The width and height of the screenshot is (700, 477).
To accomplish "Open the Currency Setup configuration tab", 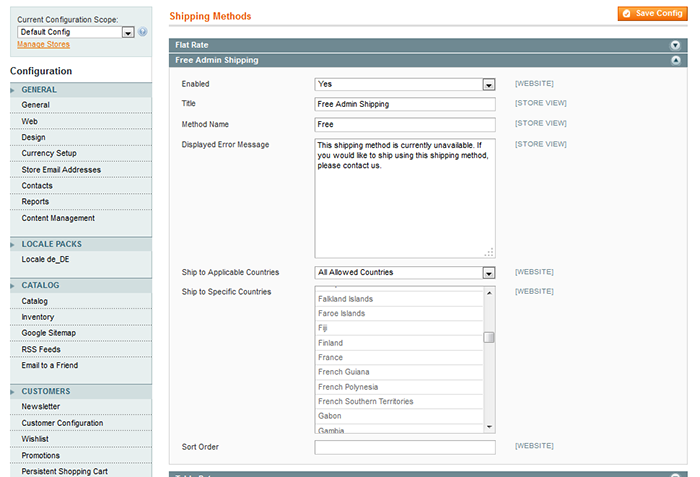I will (x=81, y=153).
